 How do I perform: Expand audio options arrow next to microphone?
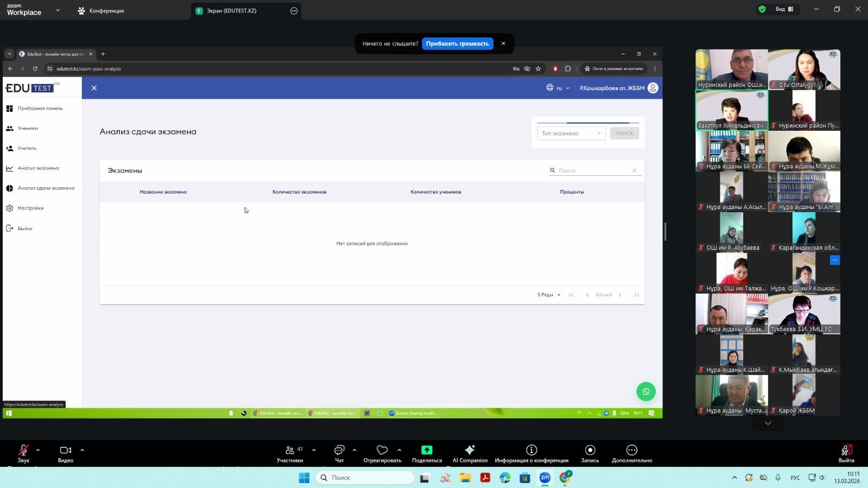38,450
